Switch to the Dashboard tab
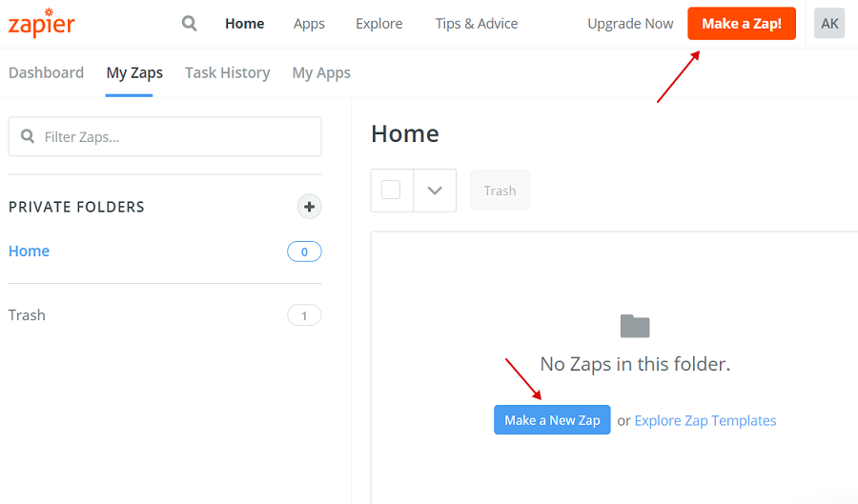Image resolution: width=858 pixels, height=504 pixels. tap(46, 72)
